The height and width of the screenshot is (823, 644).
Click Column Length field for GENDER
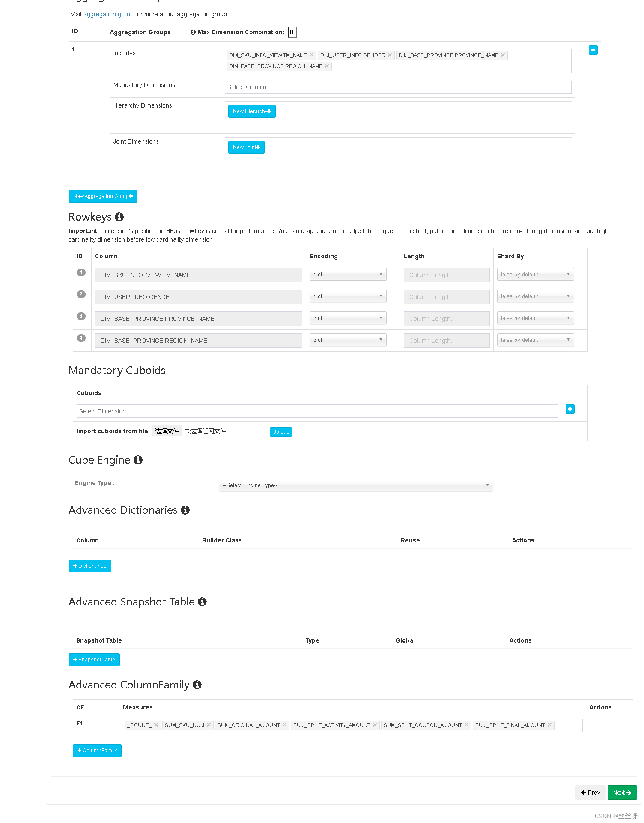click(x=447, y=297)
